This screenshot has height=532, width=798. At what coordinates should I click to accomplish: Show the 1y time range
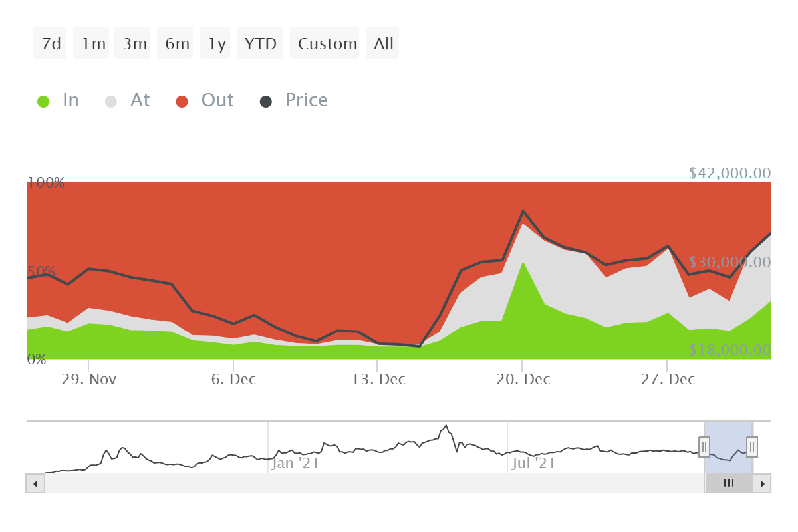pos(215,43)
